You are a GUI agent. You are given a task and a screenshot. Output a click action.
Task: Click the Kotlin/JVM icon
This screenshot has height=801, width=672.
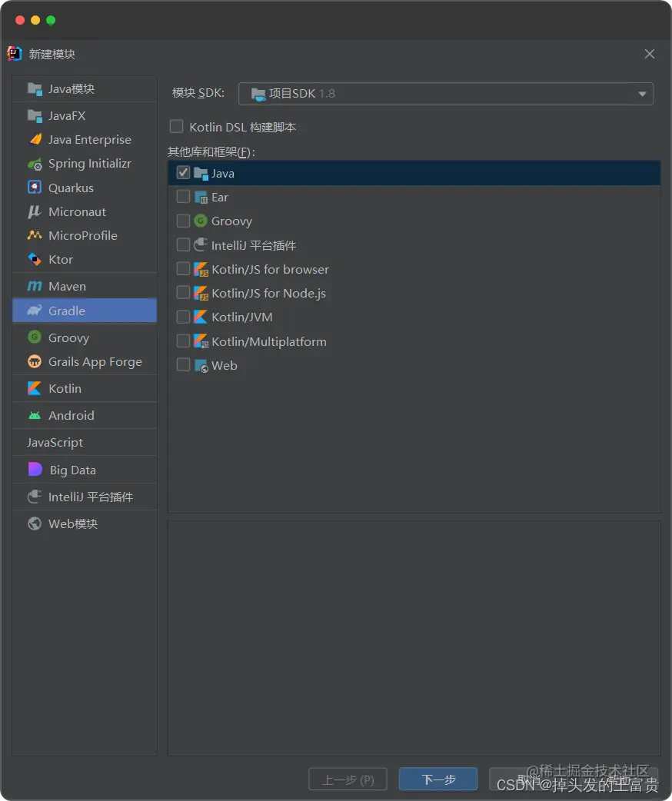[201, 317]
